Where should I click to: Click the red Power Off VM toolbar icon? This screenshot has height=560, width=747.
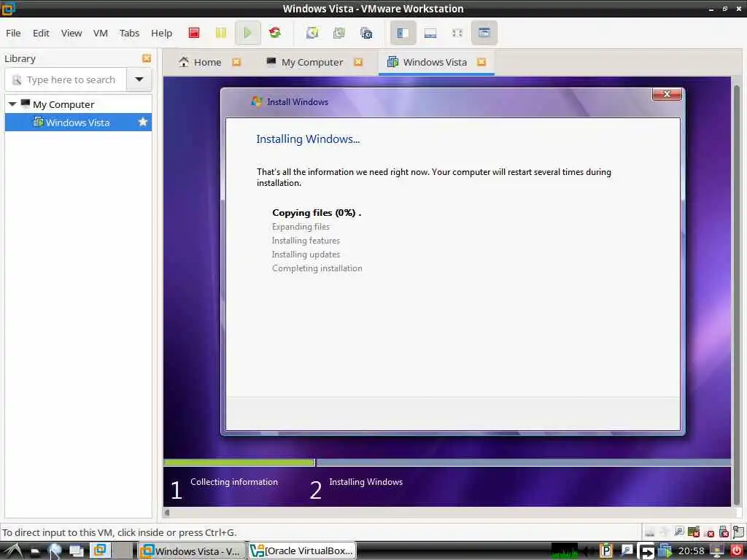pos(194,33)
